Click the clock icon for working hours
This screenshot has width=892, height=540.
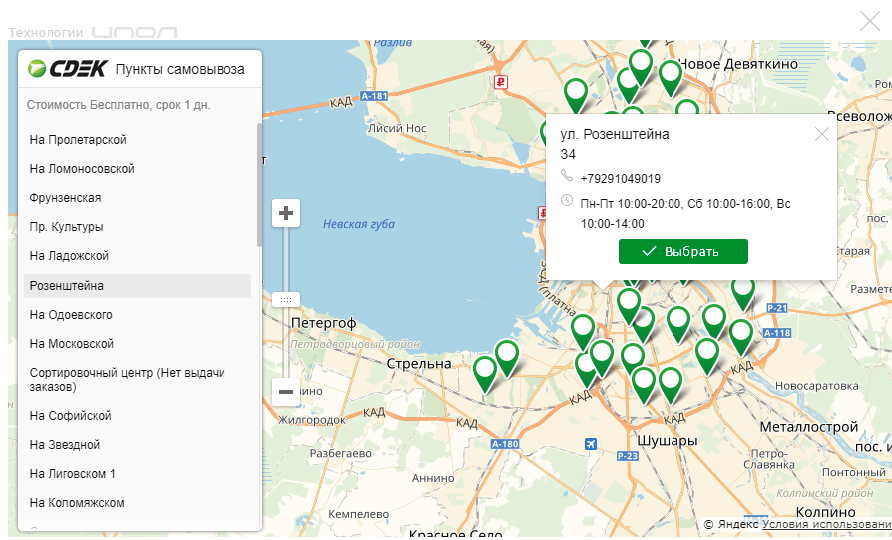pyautogui.click(x=567, y=200)
